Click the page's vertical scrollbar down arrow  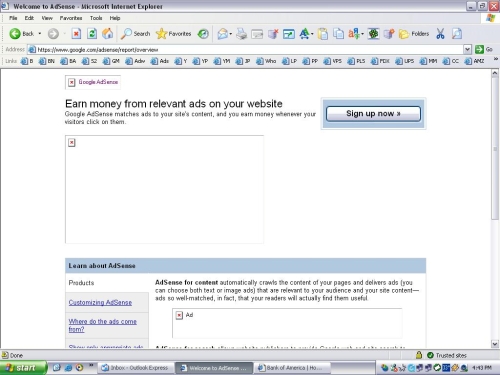495,344
